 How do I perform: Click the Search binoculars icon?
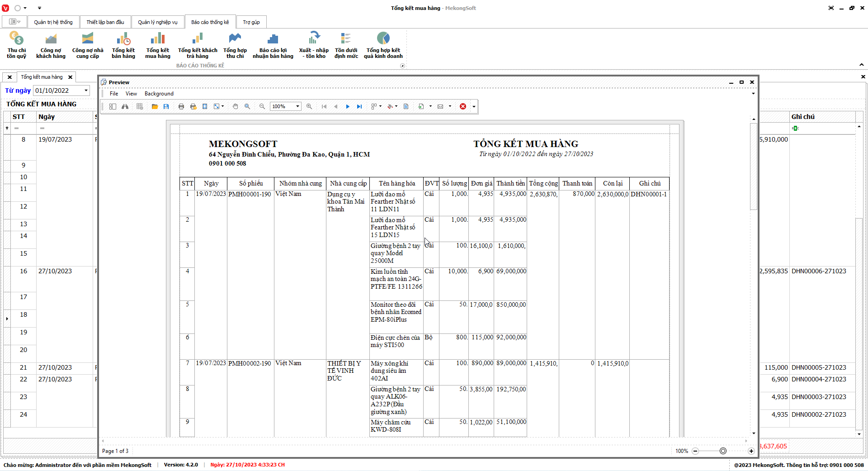click(x=125, y=106)
